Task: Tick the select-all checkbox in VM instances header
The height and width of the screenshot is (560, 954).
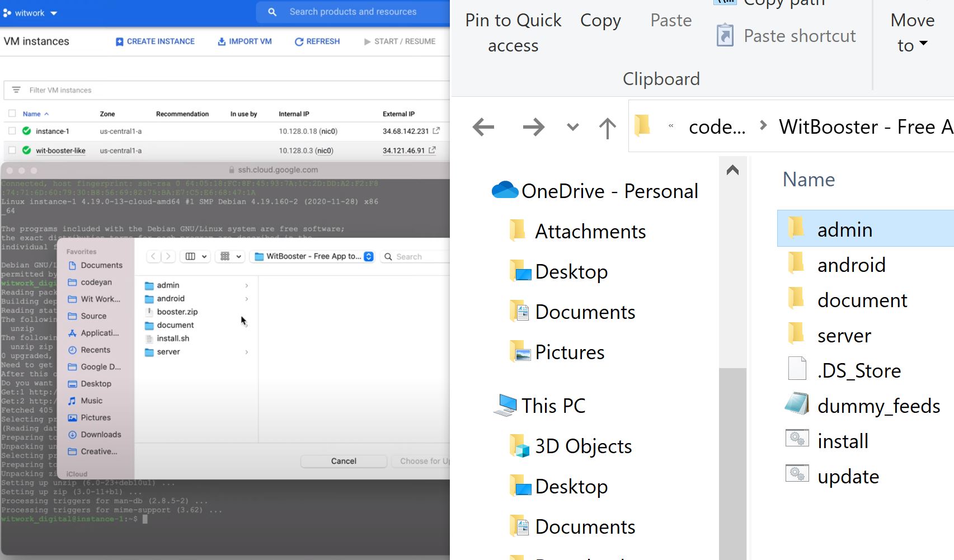Action: (x=12, y=114)
